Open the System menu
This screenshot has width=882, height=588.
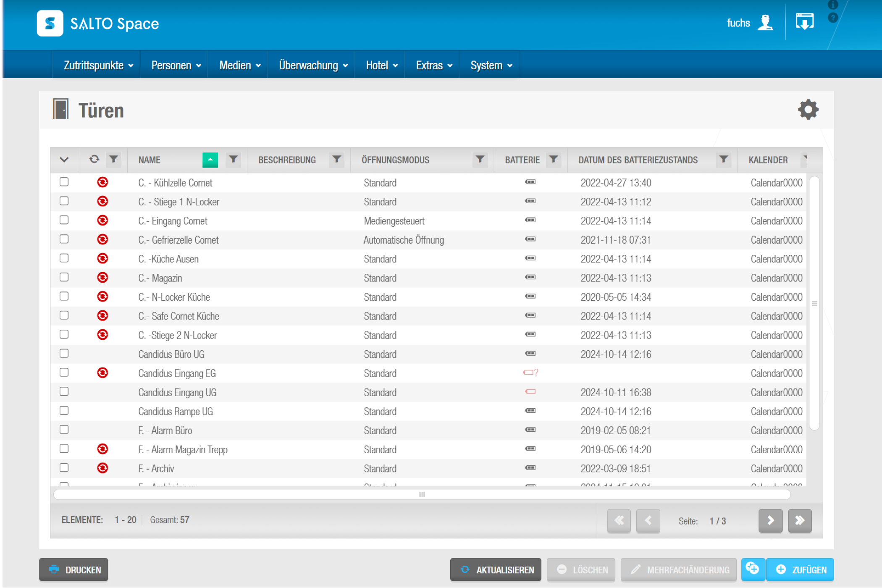[491, 66]
